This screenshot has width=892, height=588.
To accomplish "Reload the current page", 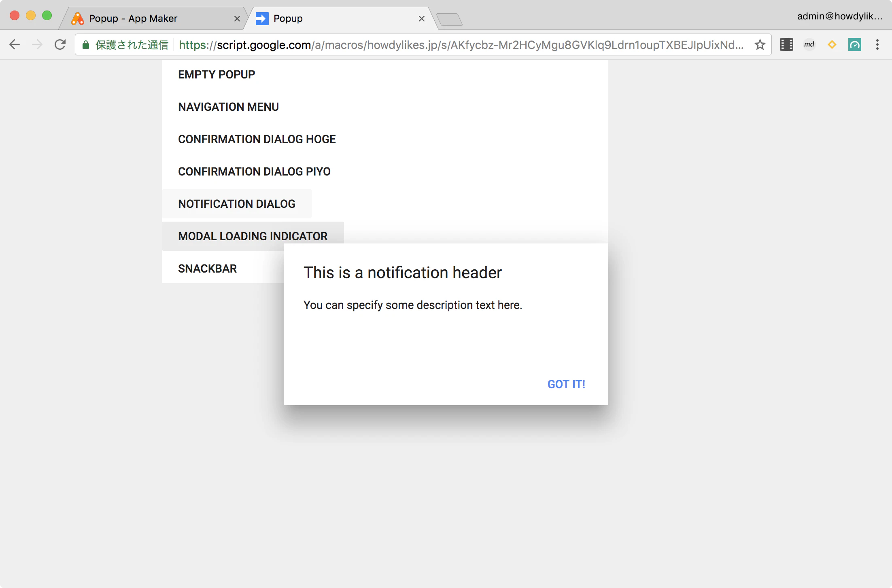I will (x=60, y=44).
